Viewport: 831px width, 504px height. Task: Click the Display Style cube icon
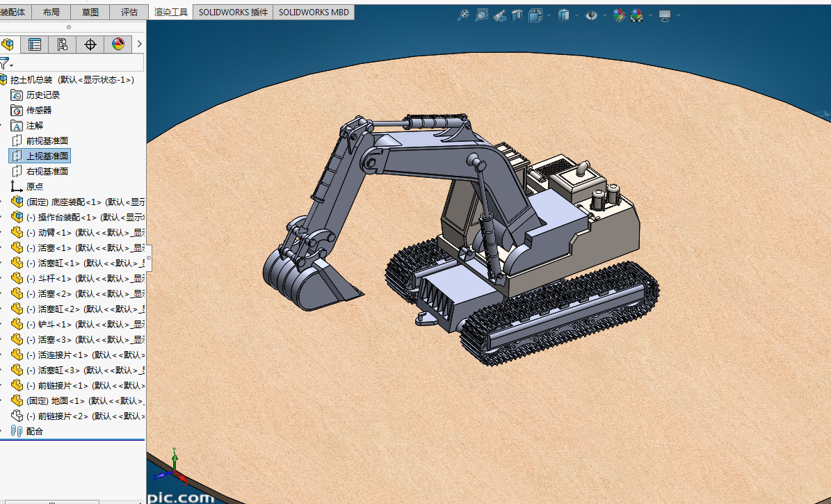(564, 15)
